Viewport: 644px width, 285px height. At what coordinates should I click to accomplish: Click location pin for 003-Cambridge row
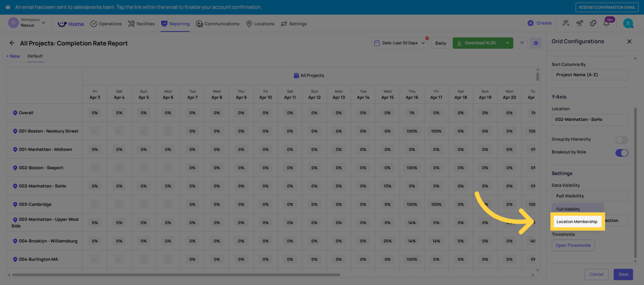(15, 204)
